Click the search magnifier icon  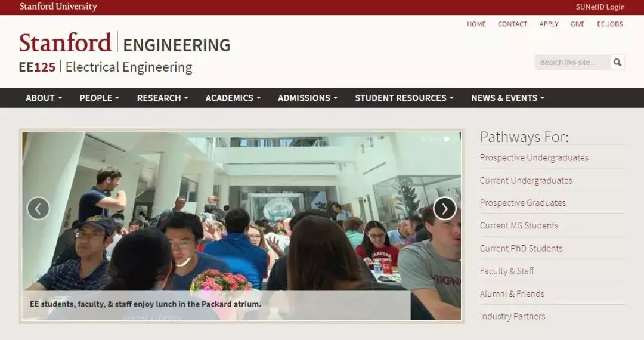[x=617, y=63]
